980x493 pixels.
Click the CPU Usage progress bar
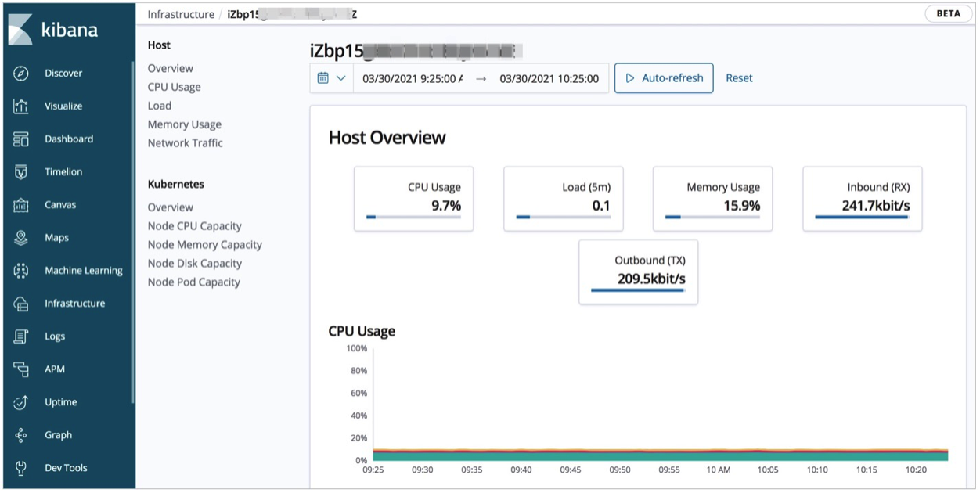coord(413,217)
